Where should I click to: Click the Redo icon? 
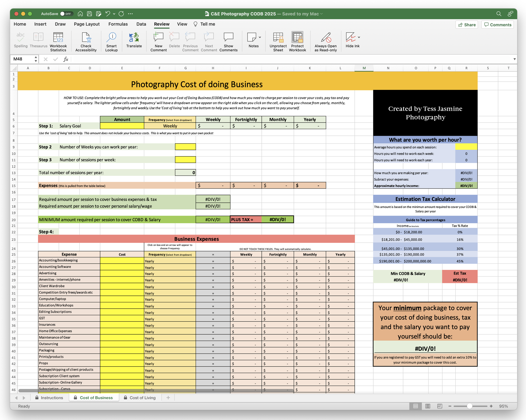click(x=121, y=14)
